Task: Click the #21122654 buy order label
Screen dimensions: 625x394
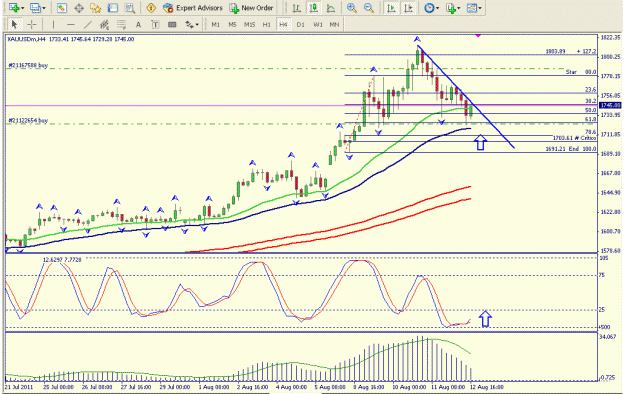Action: point(28,120)
